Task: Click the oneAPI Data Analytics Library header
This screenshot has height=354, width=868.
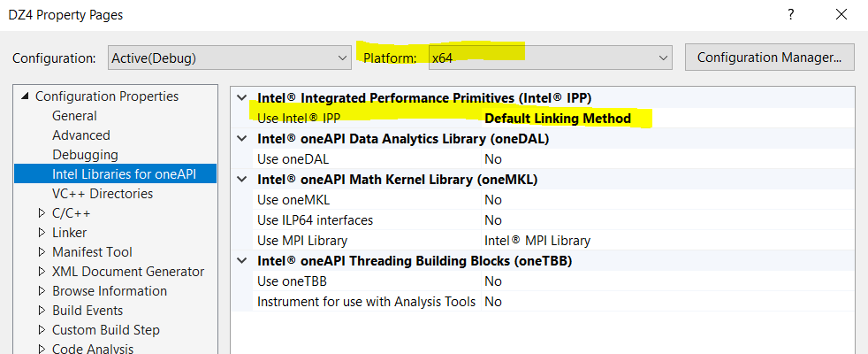Action: coord(403,138)
